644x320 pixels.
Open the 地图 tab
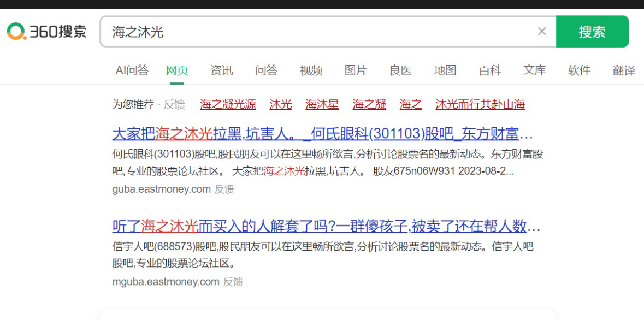click(x=445, y=70)
